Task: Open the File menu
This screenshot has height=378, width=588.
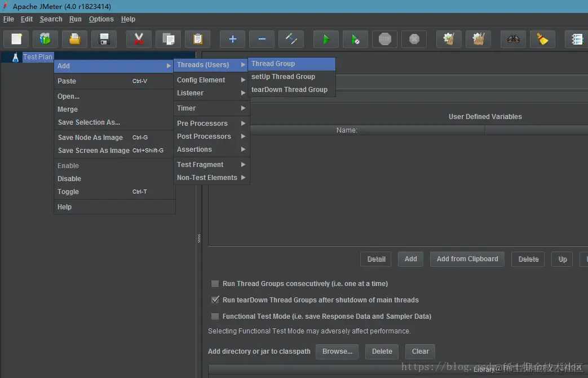Action: [8, 19]
